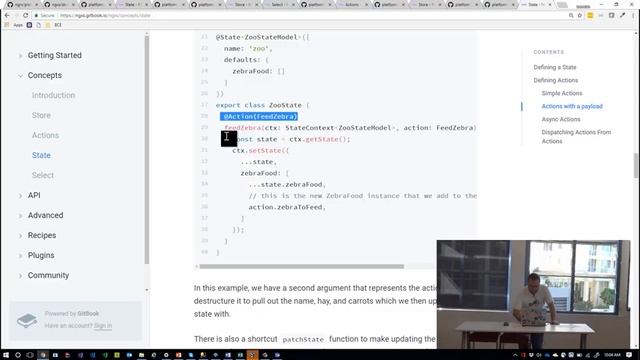This screenshot has width=640, height=360.
Task: Click the GitBook logo icon
Action: pos(27,320)
